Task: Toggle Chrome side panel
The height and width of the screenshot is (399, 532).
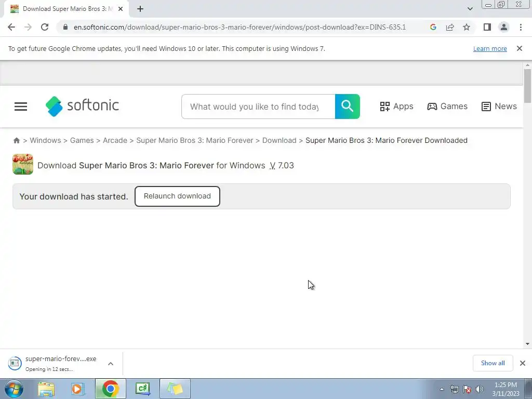Action: click(x=487, y=27)
